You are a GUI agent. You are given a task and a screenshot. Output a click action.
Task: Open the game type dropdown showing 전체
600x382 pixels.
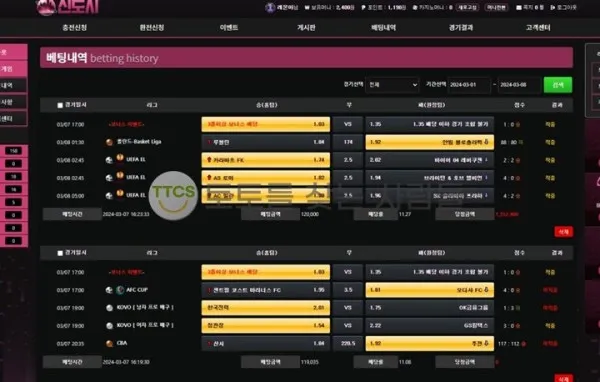(x=392, y=85)
